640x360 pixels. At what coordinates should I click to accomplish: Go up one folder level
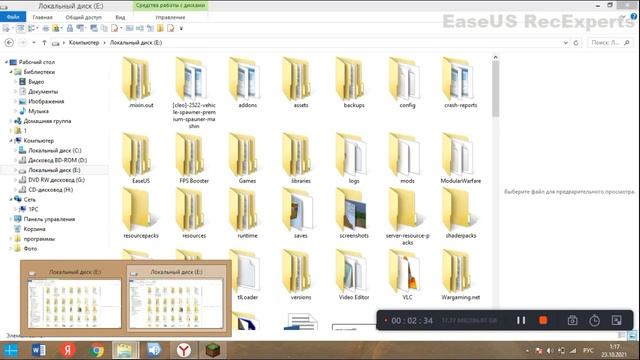coord(44,42)
